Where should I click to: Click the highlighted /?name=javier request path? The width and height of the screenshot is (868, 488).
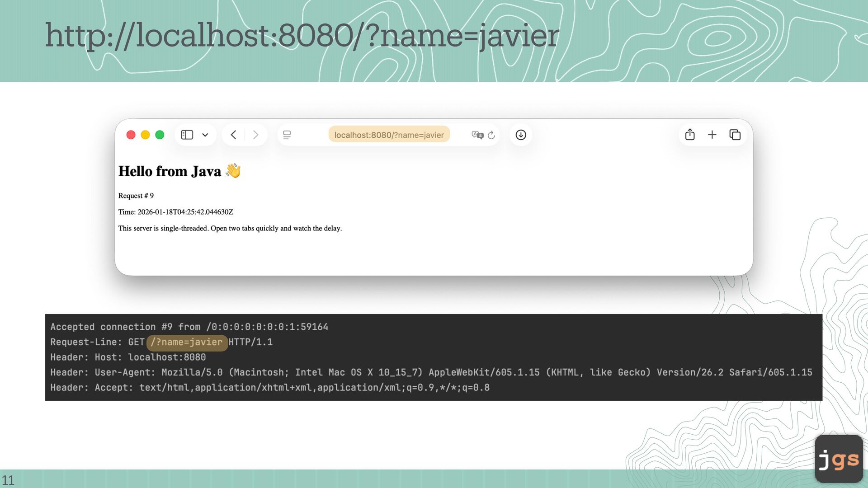click(187, 342)
